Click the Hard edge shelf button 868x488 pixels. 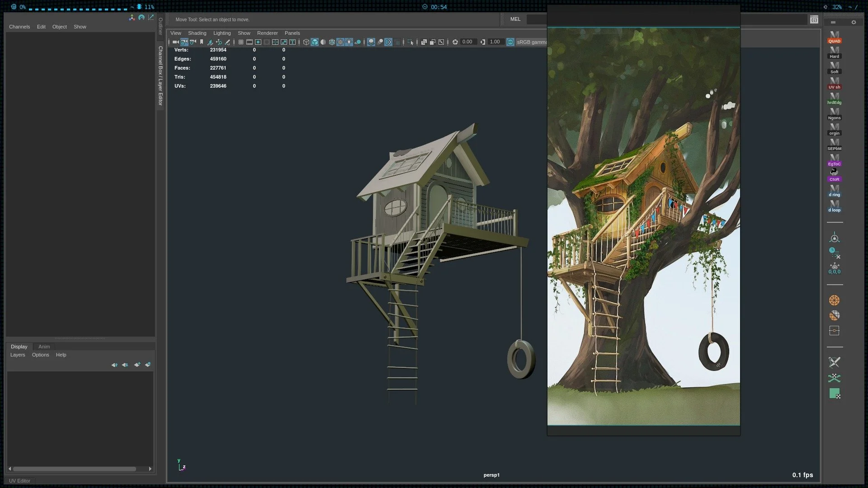pos(834,53)
